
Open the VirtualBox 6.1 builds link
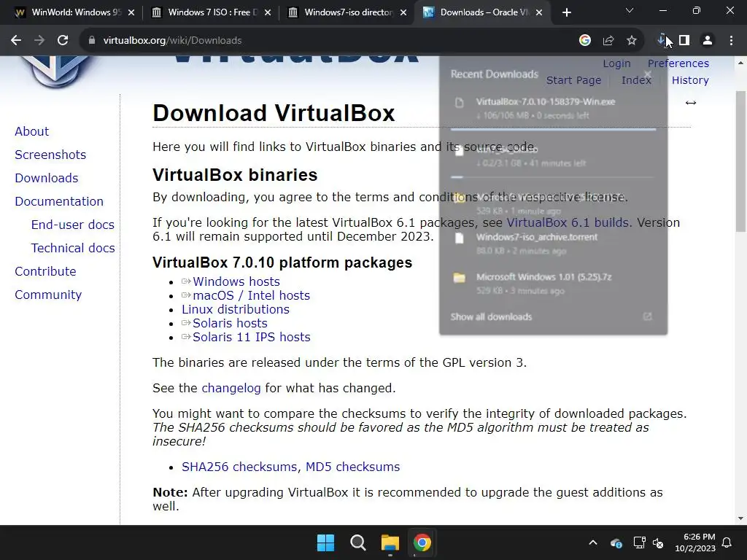pyautogui.click(x=568, y=222)
